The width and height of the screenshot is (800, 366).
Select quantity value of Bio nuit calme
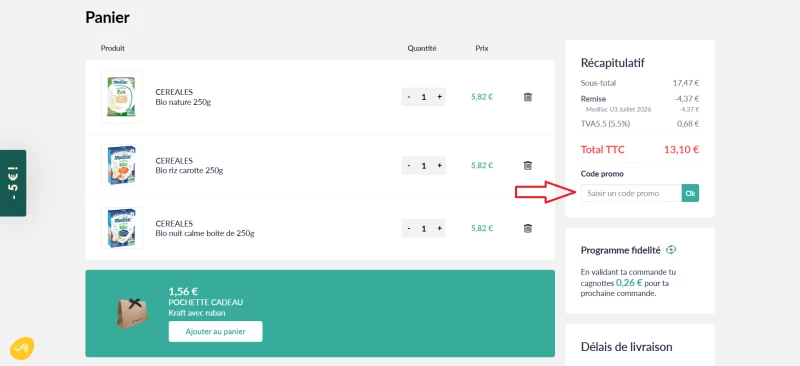pyautogui.click(x=424, y=228)
